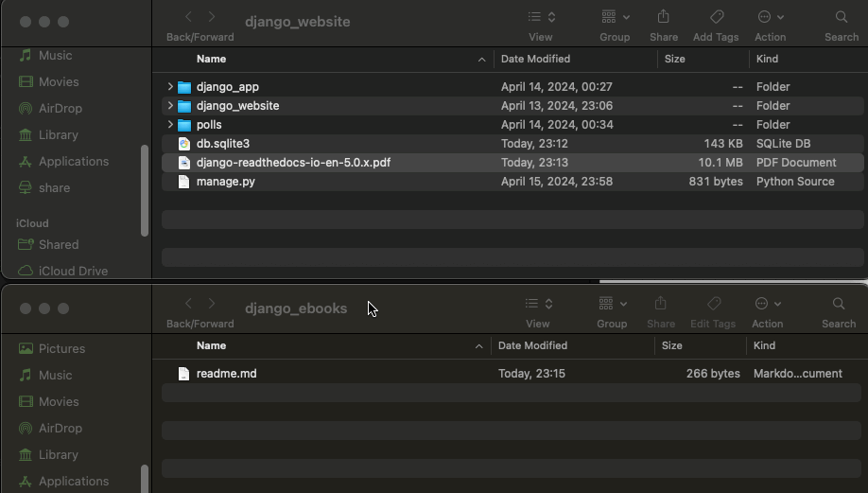Select the django_app folder icon

click(x=184, y=87)
